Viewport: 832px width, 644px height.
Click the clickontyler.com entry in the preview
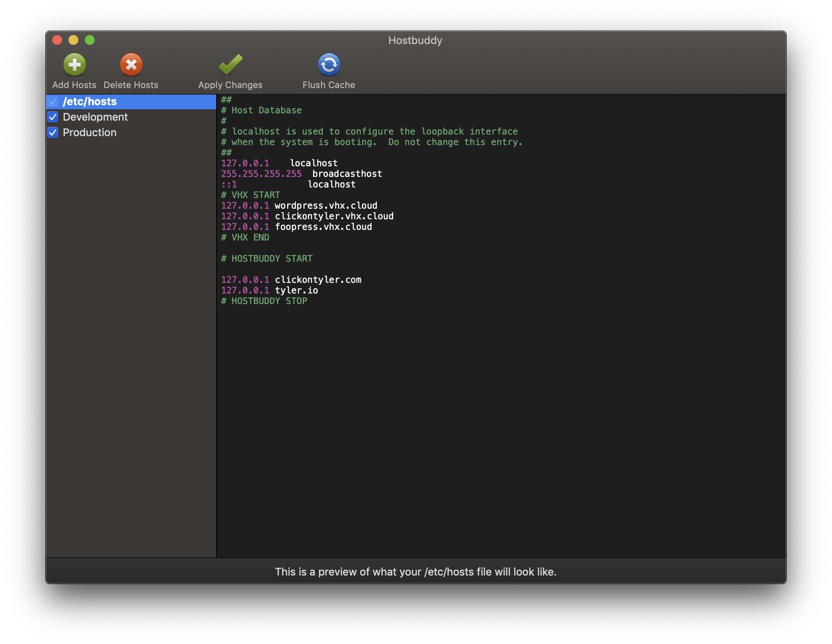(x=318, y=280)
